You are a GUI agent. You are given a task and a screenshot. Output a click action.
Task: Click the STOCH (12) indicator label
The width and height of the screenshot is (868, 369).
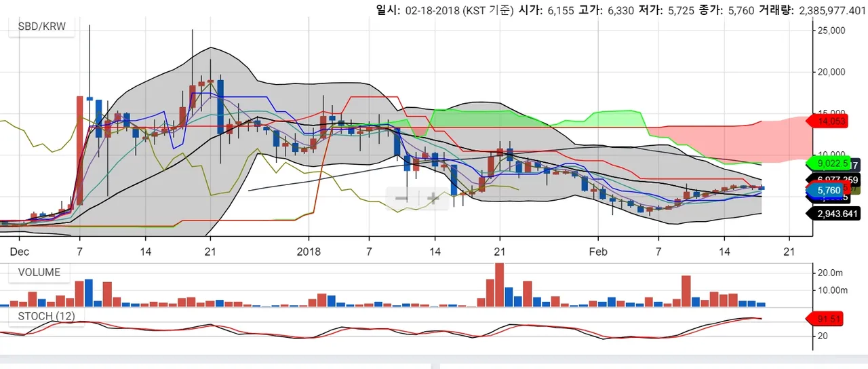click(47, 316)
